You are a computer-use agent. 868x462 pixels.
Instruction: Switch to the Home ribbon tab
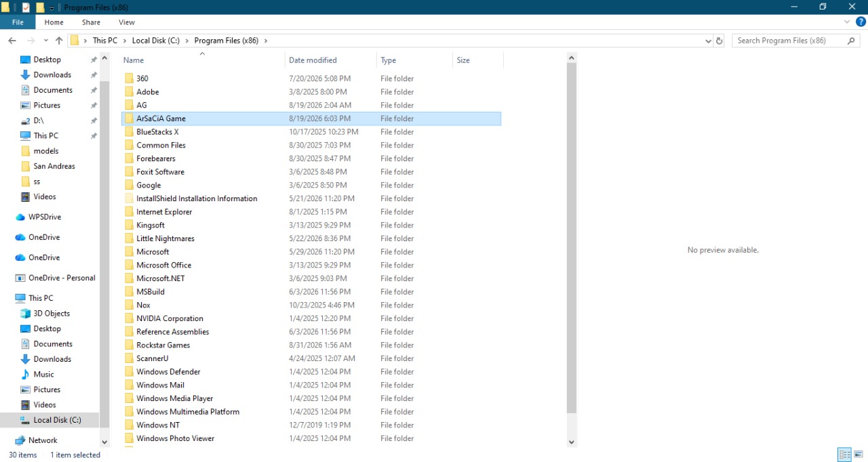point(54,22)
